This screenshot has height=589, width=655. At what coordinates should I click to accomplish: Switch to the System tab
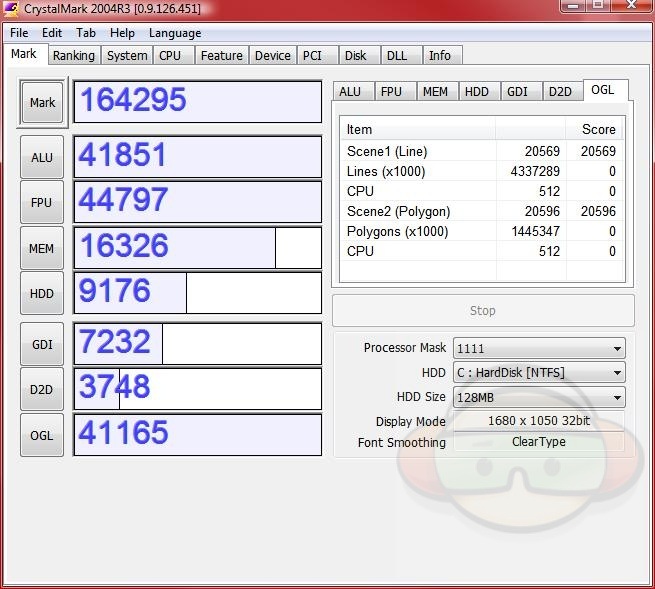tap(127, 56)
